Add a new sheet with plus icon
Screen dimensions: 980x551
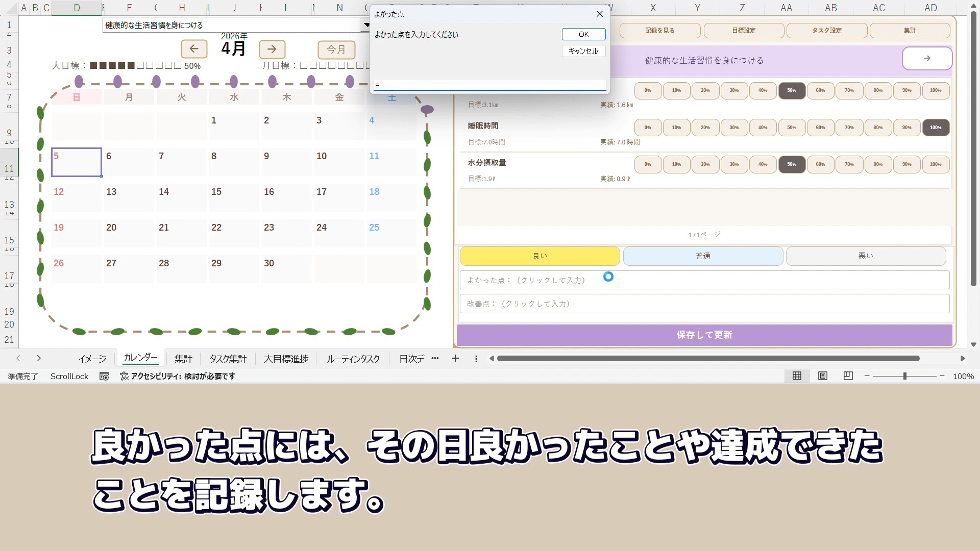click(455, 359)
